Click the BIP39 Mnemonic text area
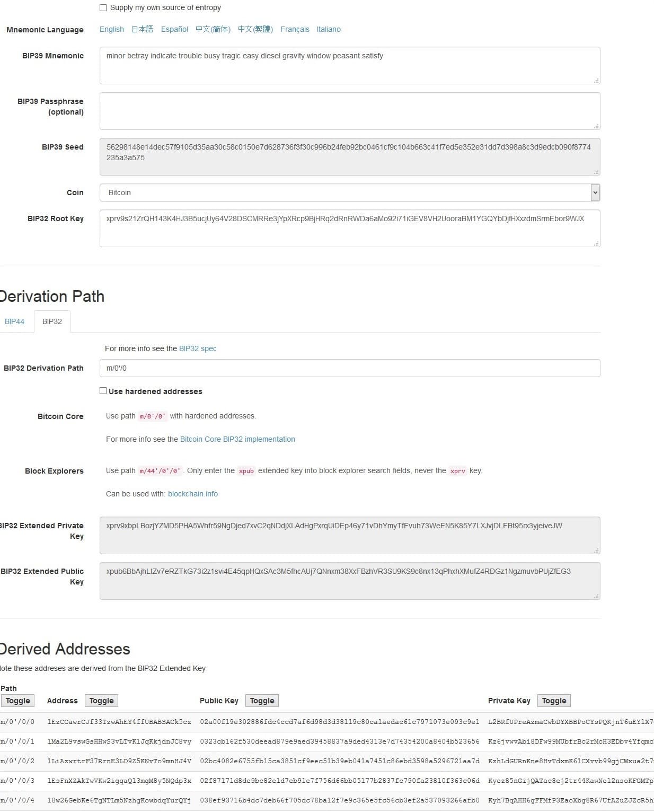This screenshot has width=654, height=812. (x=350, y=65)
